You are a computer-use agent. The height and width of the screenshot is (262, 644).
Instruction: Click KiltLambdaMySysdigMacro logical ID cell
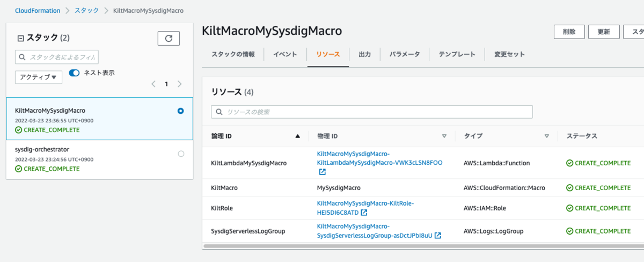click(x=249, y=163)
